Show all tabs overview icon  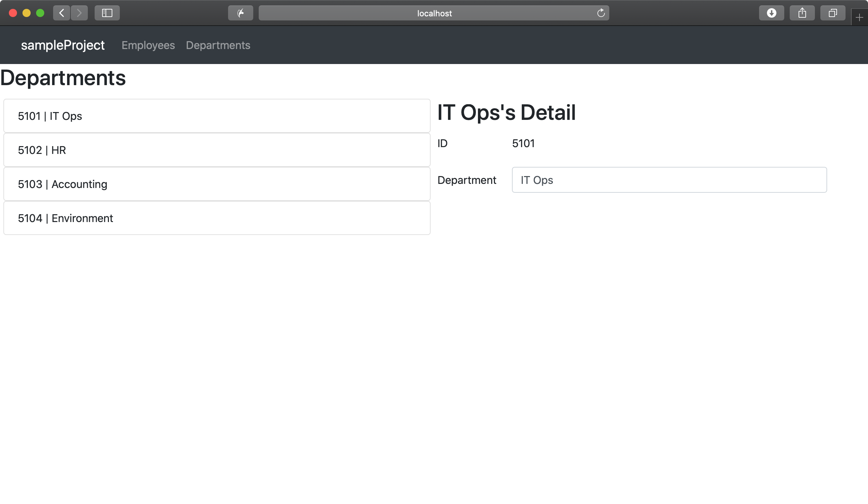[833, 13]
